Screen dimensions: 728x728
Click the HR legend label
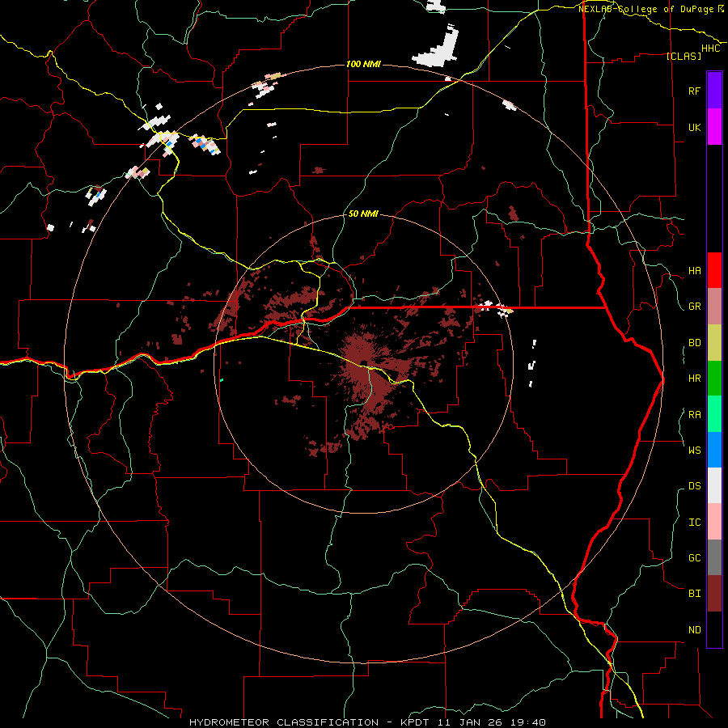coord(694,379)
